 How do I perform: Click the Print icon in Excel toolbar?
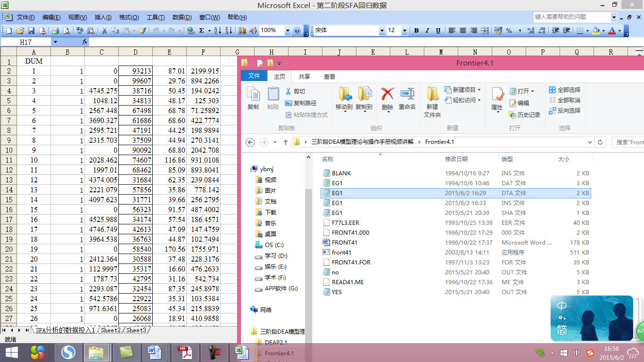pos(55,31)
